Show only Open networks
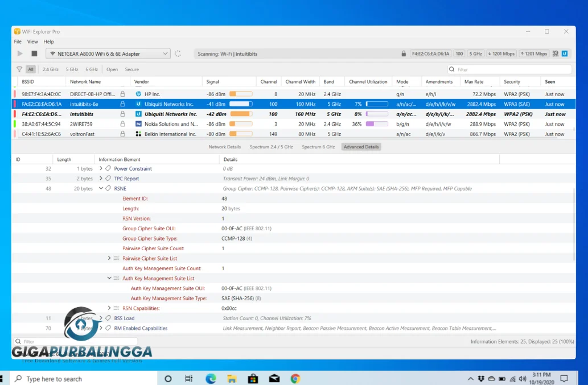 (x=112, y=69)
